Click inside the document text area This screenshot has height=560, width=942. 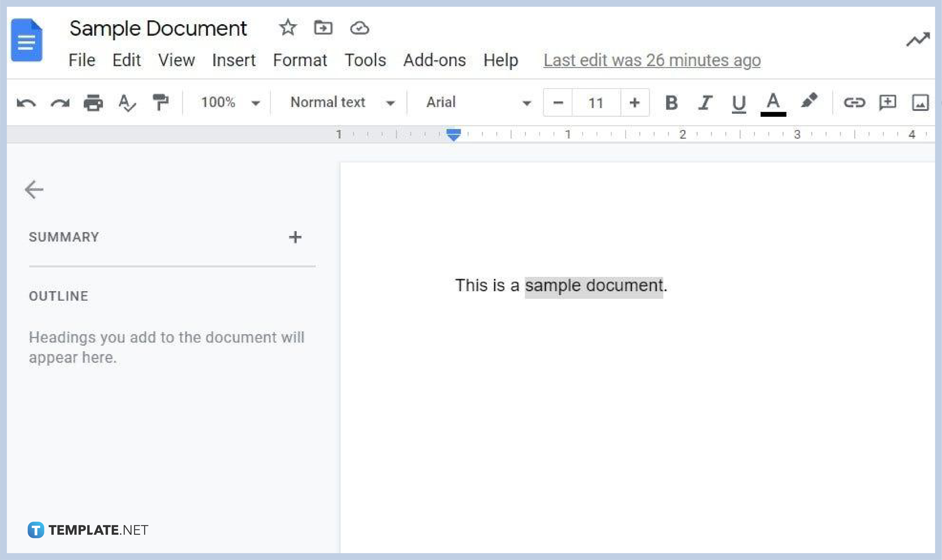tap(560, 285)
